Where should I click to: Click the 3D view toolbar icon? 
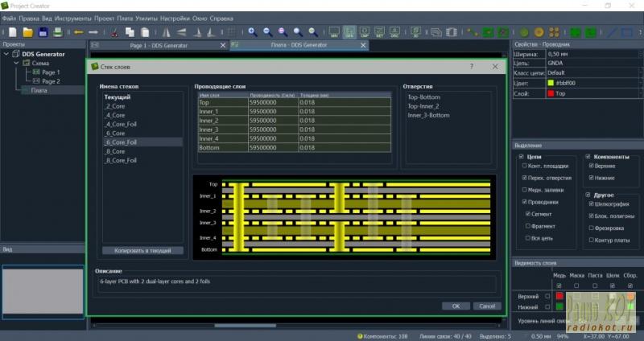coord(417,33)
